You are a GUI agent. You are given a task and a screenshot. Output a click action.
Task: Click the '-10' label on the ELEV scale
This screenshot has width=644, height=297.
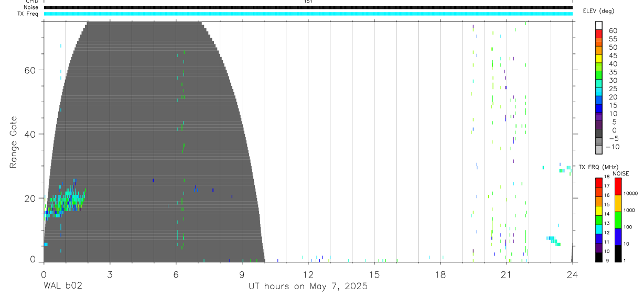[x=612, y=147]
